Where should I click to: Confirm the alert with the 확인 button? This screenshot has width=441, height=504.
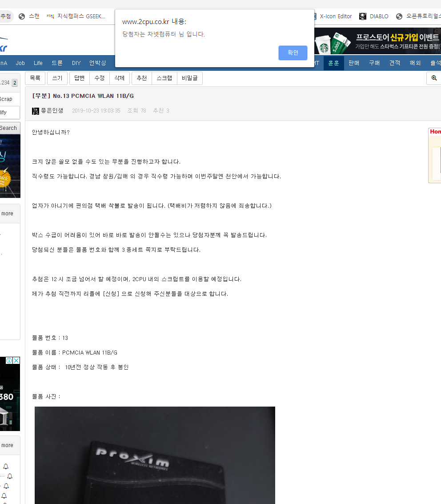click(293, 53)
